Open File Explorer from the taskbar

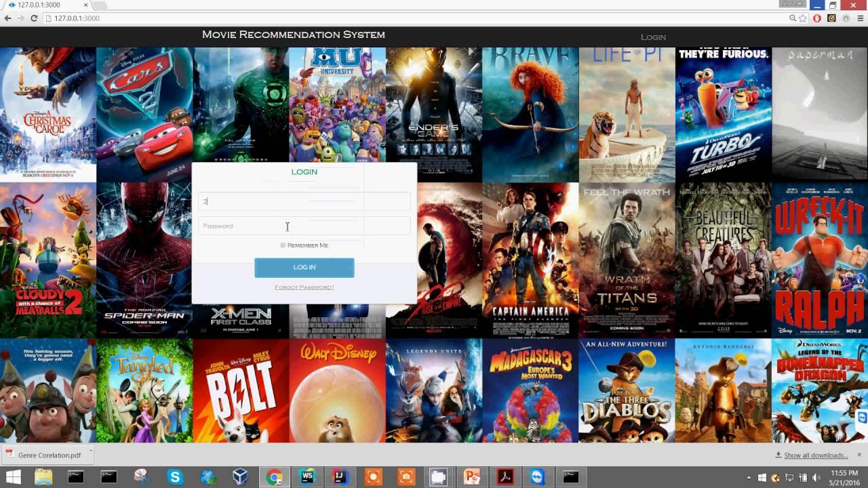pyautogui.click(x=43, y=477)
